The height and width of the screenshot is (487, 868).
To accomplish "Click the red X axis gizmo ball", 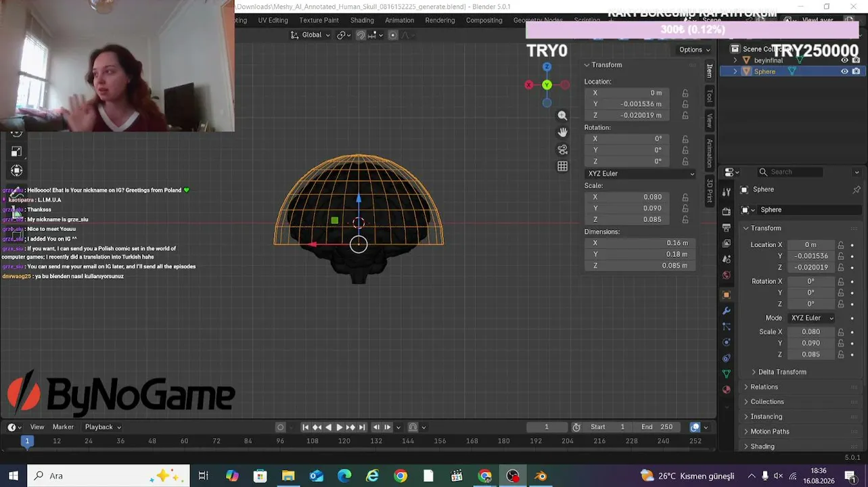I will [x=529, y=85].
